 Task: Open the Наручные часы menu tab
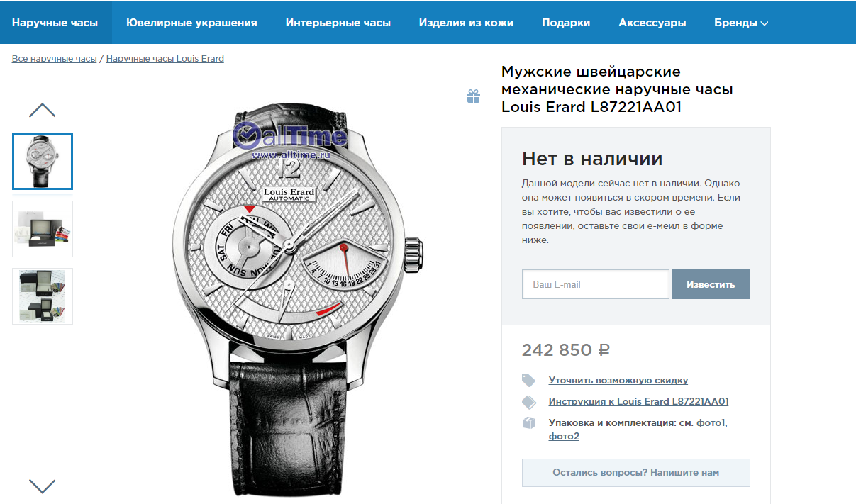(x=55, y=22)
